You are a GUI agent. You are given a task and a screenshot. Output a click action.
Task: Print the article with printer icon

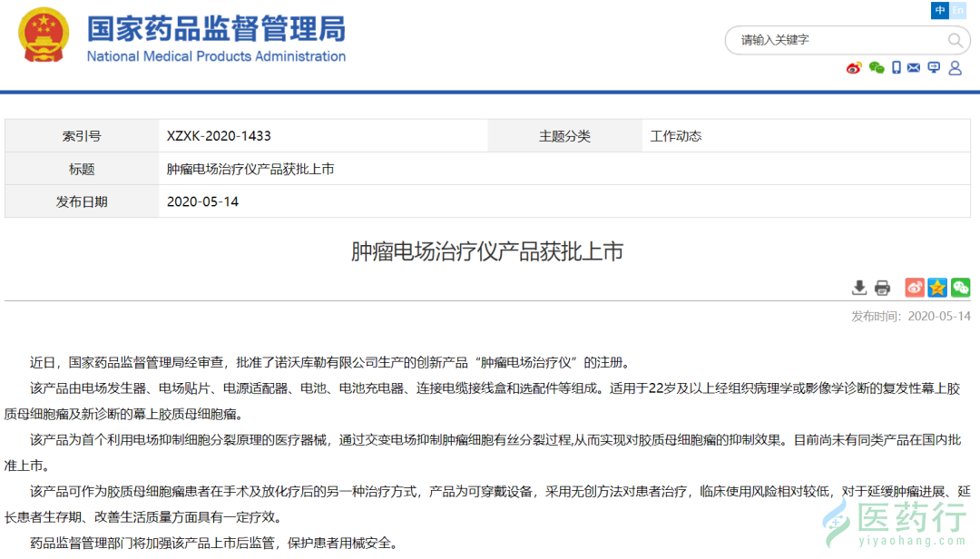(x=882, y=288)
